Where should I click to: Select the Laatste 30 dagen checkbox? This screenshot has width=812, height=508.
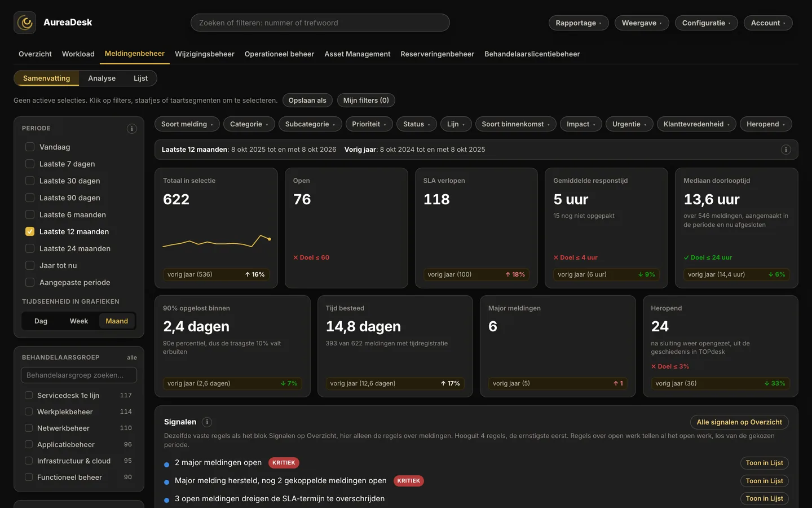[30, 181]
